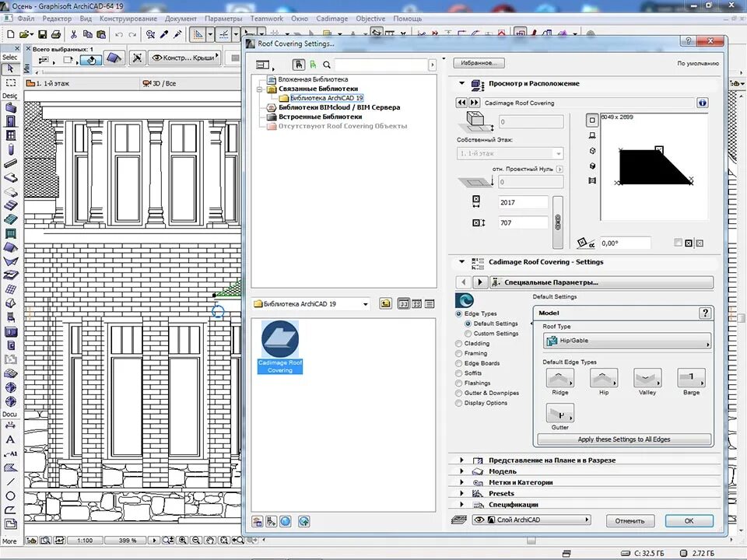Open the Конструирование menu
Screen dimensions: 747x560
(128, 19)
